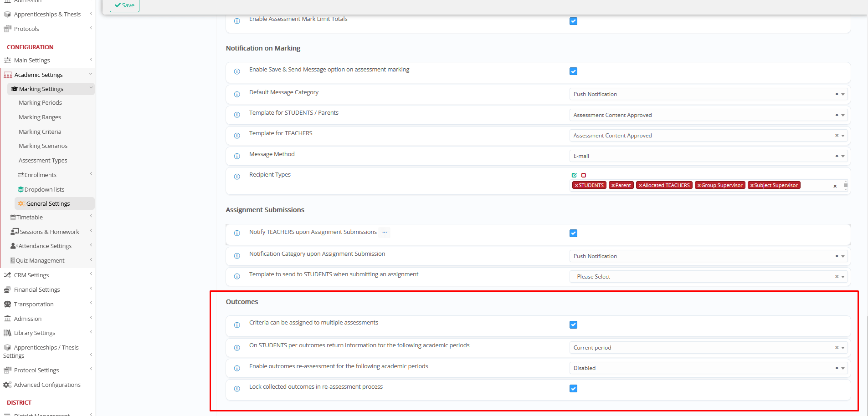The width and height of the screenshot is (868, 416).
Task: Uncheck Enable Save & Send Message option
Action: [573, 71]
